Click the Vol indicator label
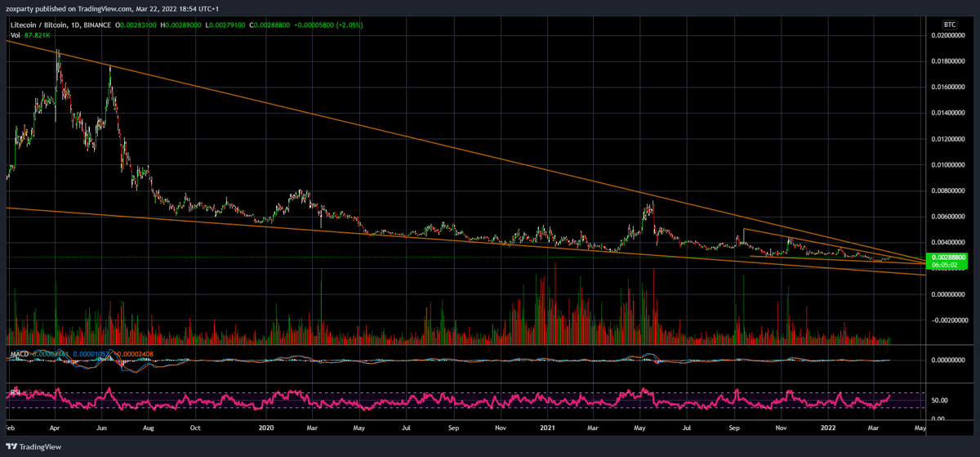 click(14, 36)
